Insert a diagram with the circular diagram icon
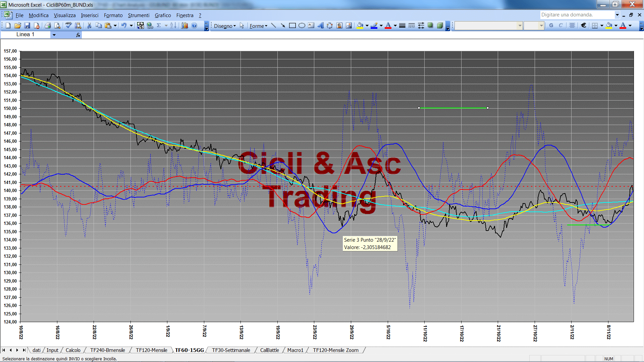 coord(330,26)
